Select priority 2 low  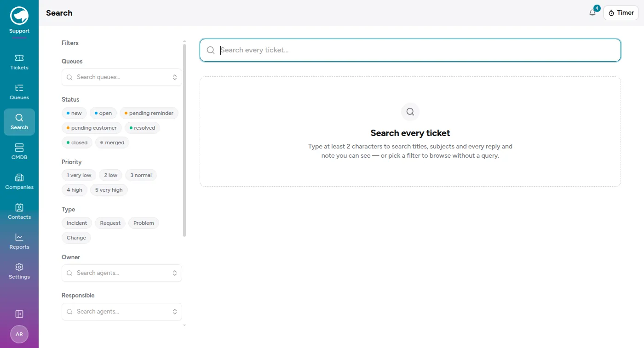point(110,175)
